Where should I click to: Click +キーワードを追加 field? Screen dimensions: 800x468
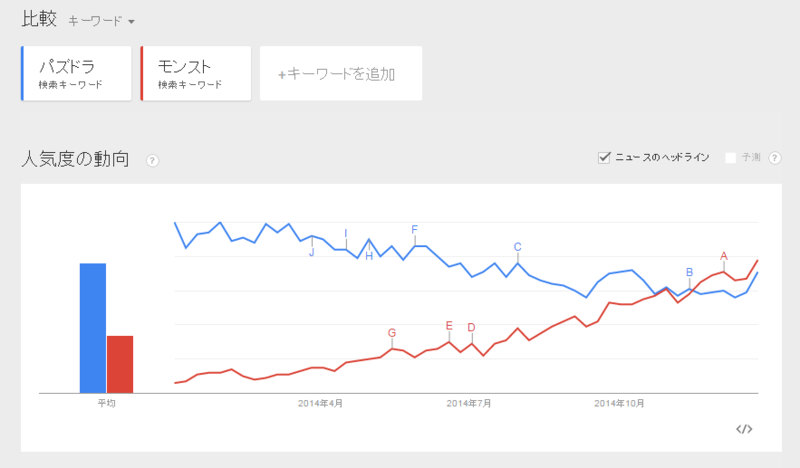pyautogui.click(x=340, y=73)
